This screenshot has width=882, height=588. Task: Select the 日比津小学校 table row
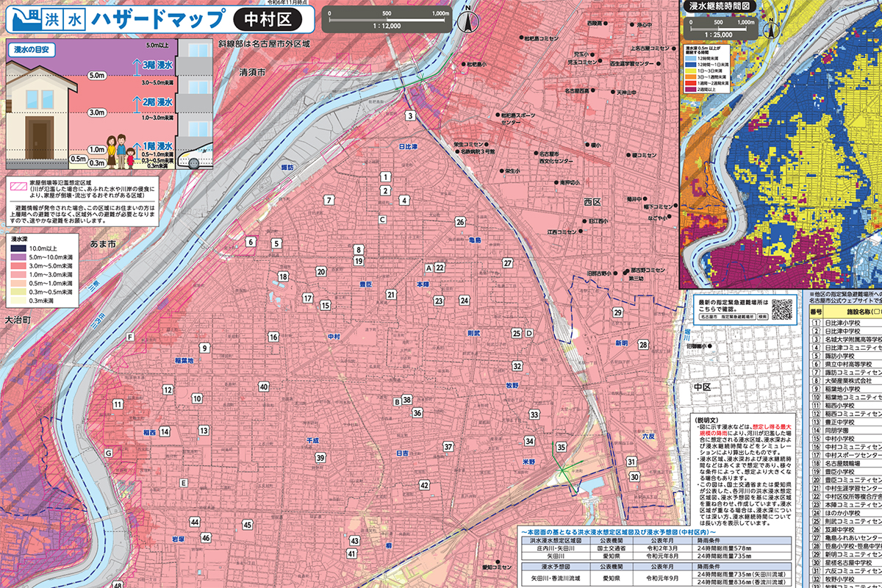tap(846, 321)
